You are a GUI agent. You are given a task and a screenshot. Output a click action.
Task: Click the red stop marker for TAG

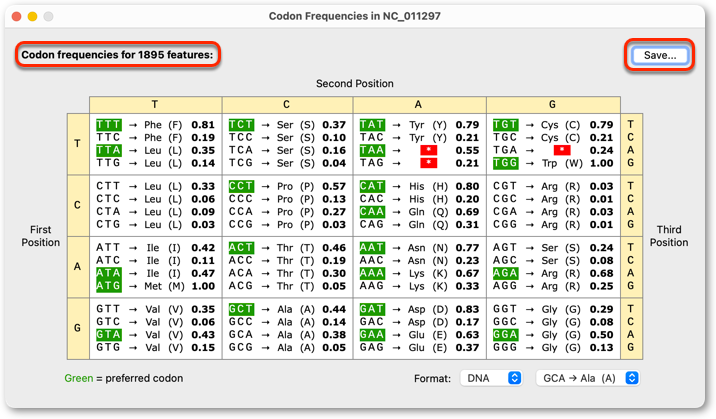pyautogui.click(x=428, y=163)
